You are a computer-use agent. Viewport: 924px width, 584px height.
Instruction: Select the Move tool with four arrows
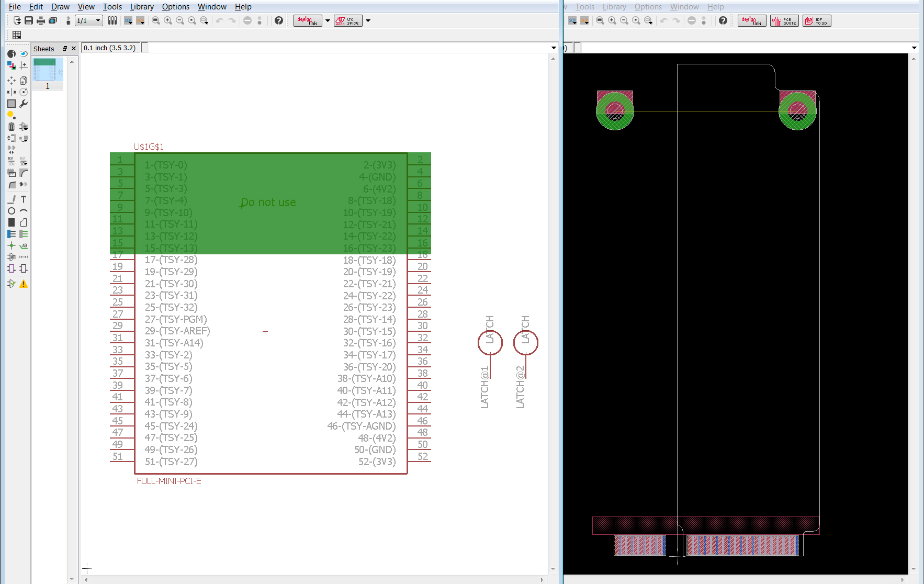[12, 81]
